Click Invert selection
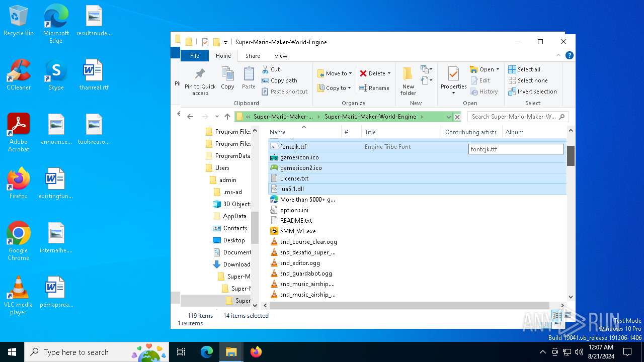 tap(532, 92)
